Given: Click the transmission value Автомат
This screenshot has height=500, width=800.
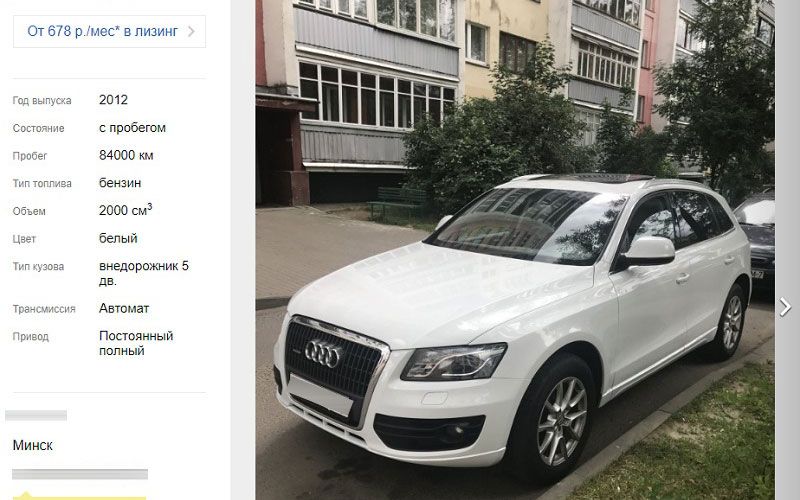Looking at the screenshot, I should [124, 309].
